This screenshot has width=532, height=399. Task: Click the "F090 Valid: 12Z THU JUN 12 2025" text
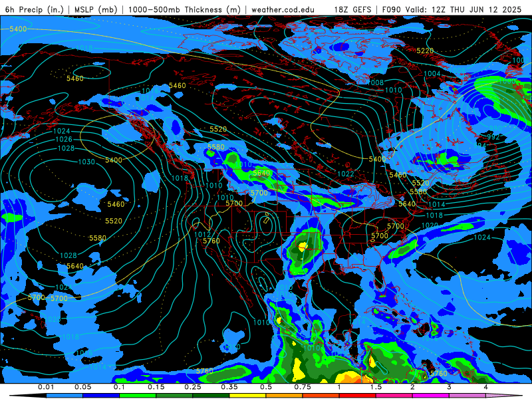(452, 9)
